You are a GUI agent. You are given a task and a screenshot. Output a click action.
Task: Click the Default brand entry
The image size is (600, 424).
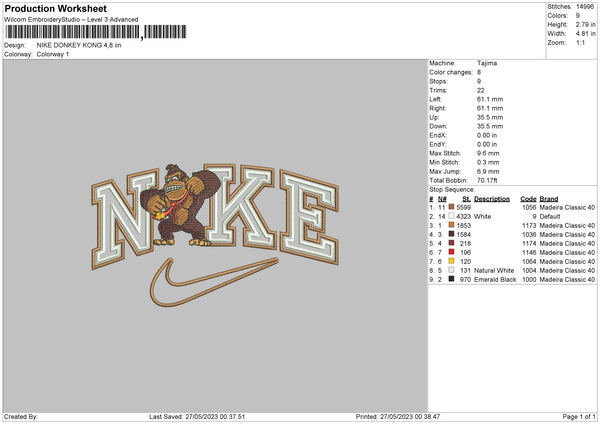(549, 216)
